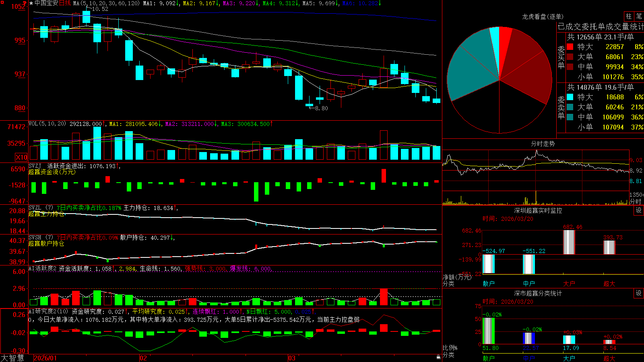Click the X10 volume scale box
Image resolution: width=644 pixels, height=362 pixels.
[21, 157]
